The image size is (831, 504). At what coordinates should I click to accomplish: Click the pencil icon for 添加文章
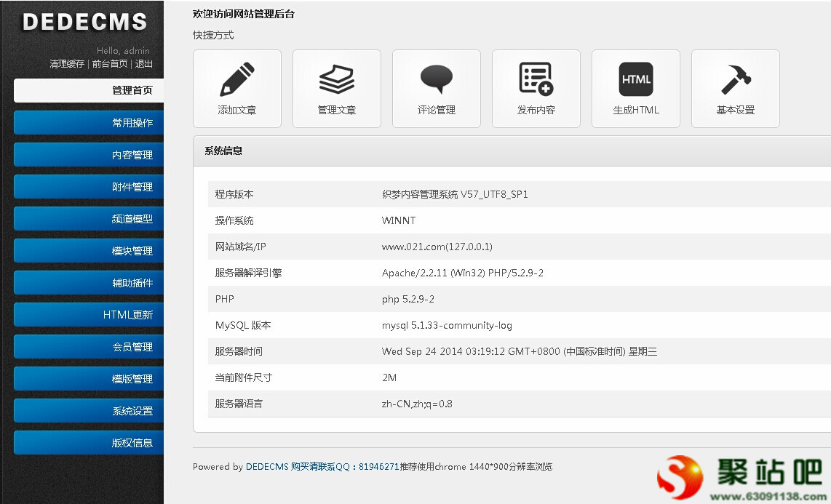[237, 79]
